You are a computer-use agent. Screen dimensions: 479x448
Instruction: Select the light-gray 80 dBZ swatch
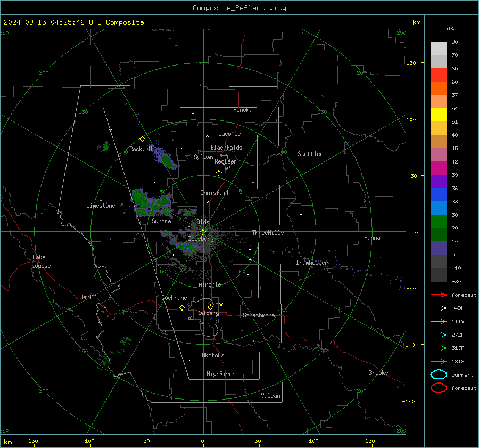[439, 48]
